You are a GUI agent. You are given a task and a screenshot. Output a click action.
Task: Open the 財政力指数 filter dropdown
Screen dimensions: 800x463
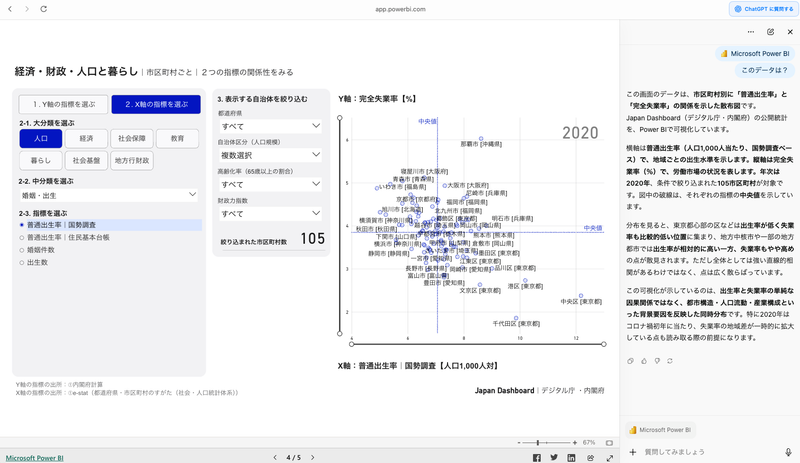coord(271,213)
